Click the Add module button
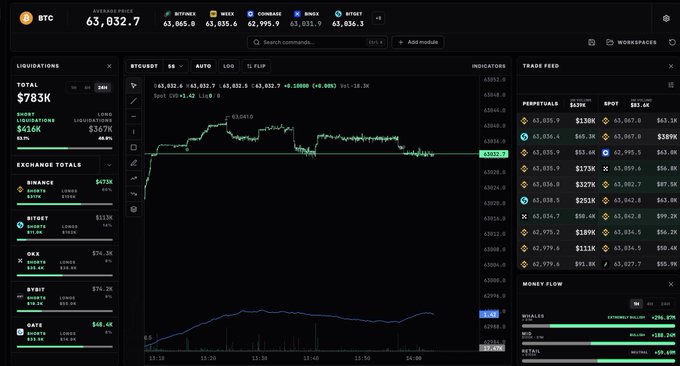 [x=418, y=42]
